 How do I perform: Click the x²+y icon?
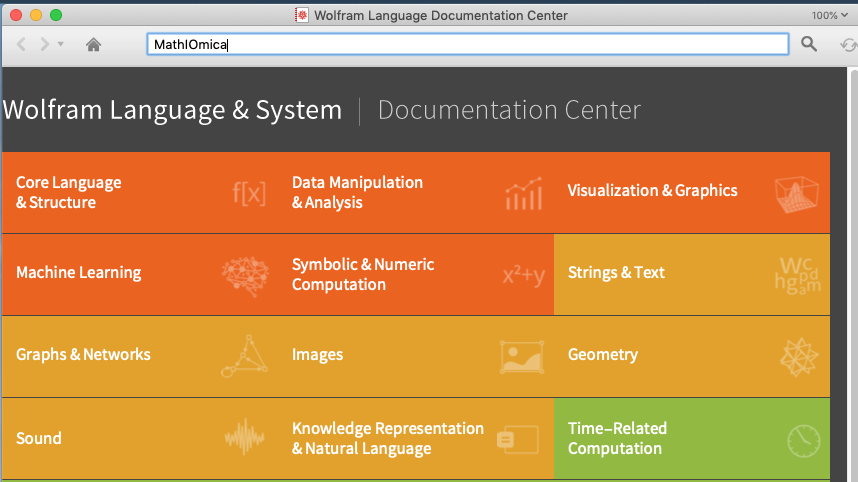pyautogui.click(x=524, y=275)
